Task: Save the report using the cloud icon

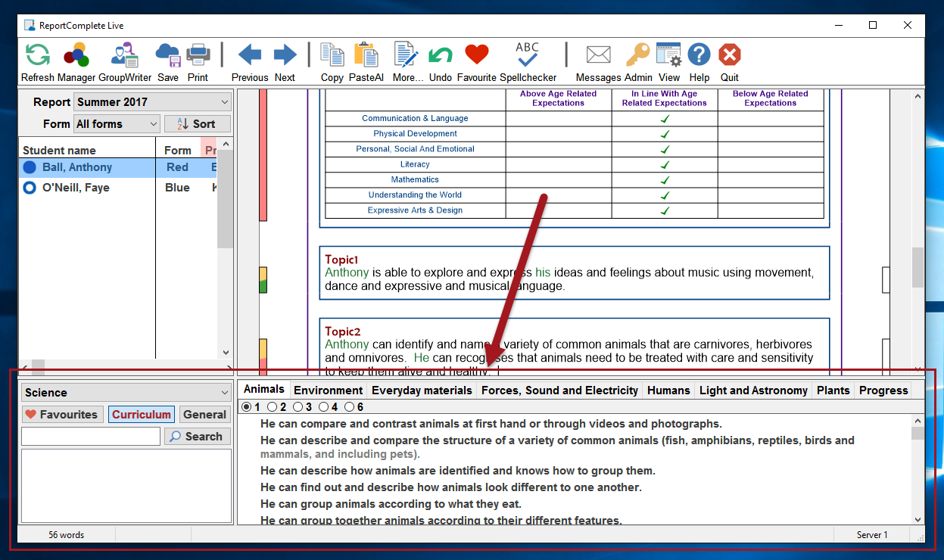Action: [x=167, y=56]
